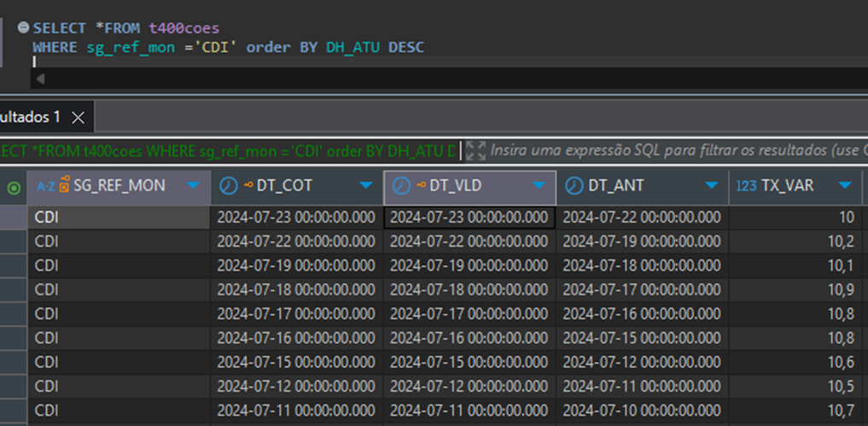This screenshot has height=426, width=868.
Task: Select TX_VAR cell with value 10
Action: (795, 218)
